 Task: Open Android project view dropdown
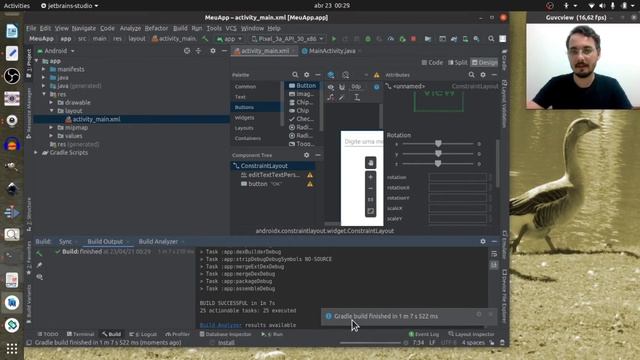(x=56, y=51)
